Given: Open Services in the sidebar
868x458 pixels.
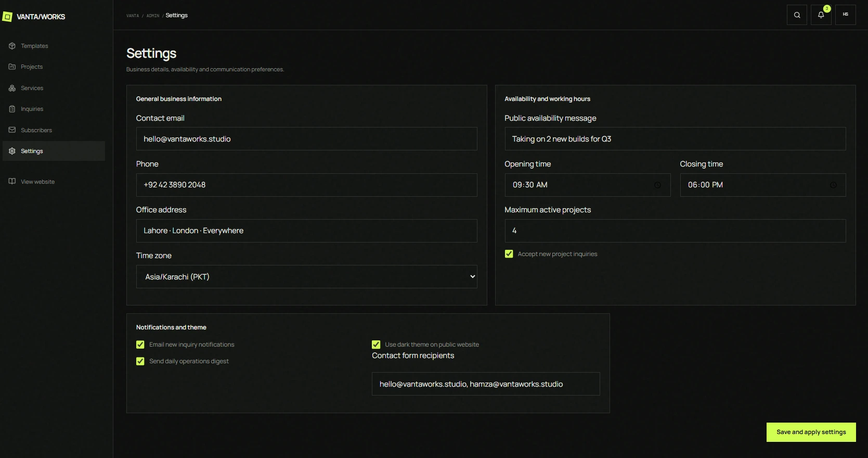Looking at the screenshot, I should click(x=54, y=88).
